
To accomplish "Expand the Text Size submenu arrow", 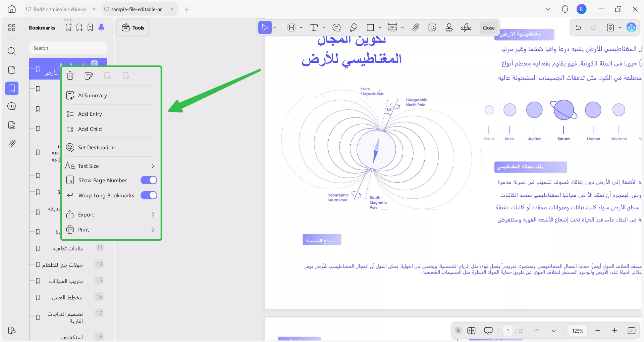I will (x=153, y=166).
